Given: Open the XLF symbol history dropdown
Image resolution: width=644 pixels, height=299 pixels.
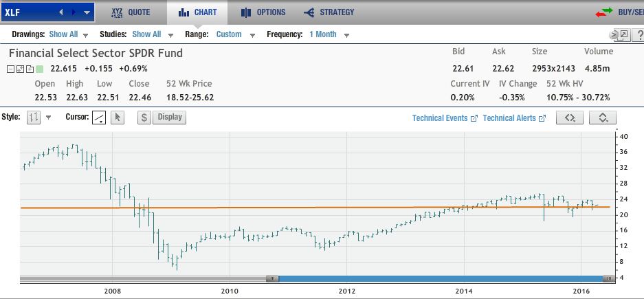Looking at the screenshot, I should (x=87, y=13).
